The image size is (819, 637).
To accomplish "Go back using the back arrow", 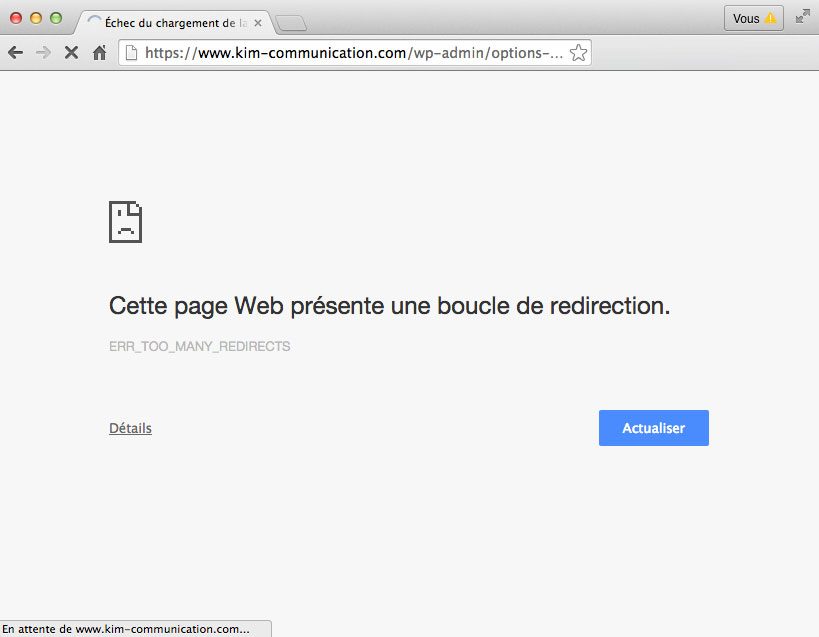I will pos(15,53).
